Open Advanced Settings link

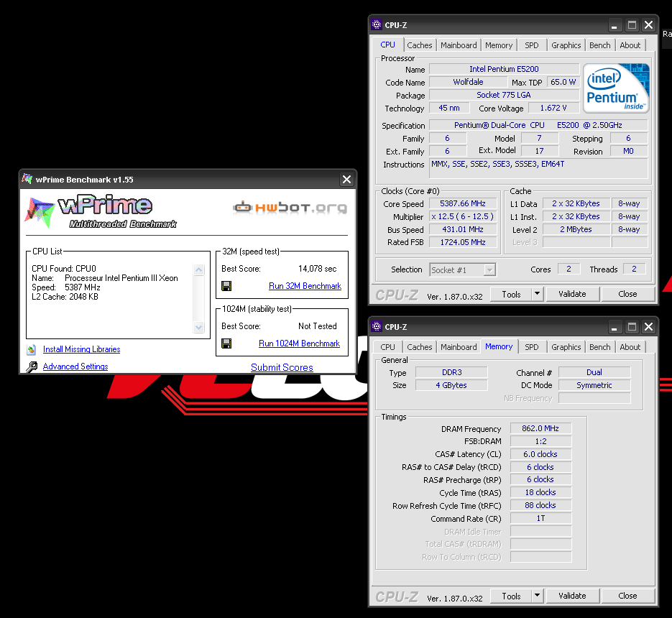pyautogui.click(x=75, y=366)
